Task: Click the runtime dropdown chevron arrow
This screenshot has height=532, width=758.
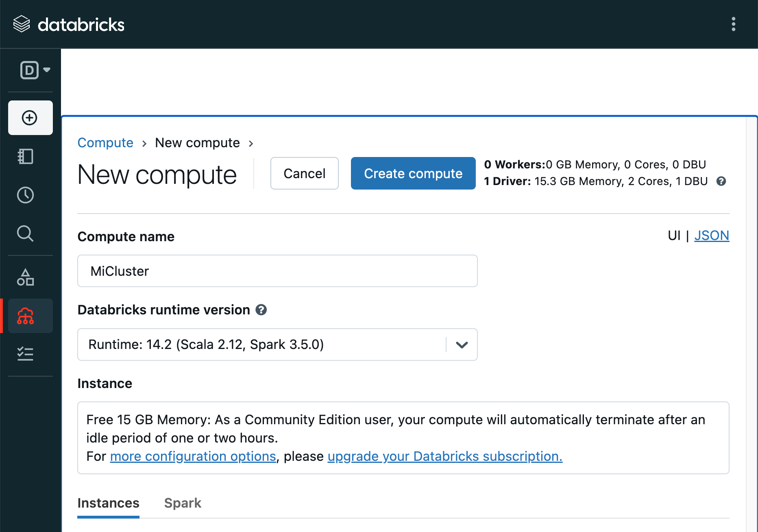Action: tap(462, 345)
